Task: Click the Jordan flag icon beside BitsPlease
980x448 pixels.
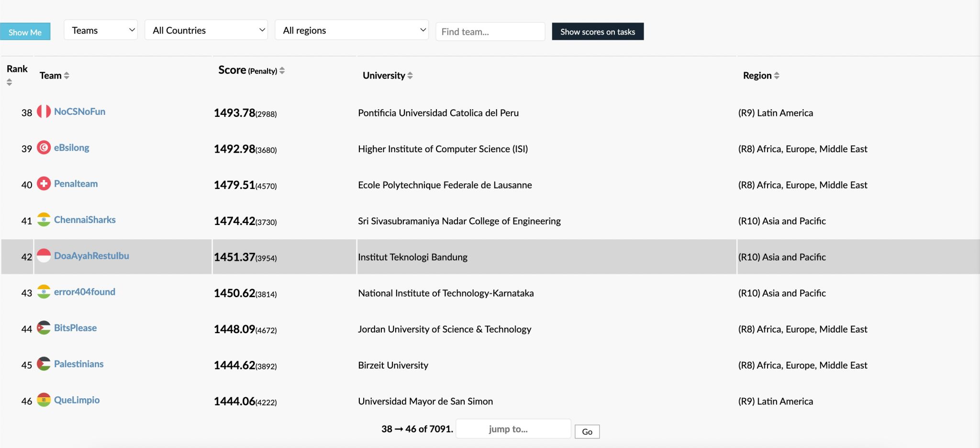Action: pos(44,328)
